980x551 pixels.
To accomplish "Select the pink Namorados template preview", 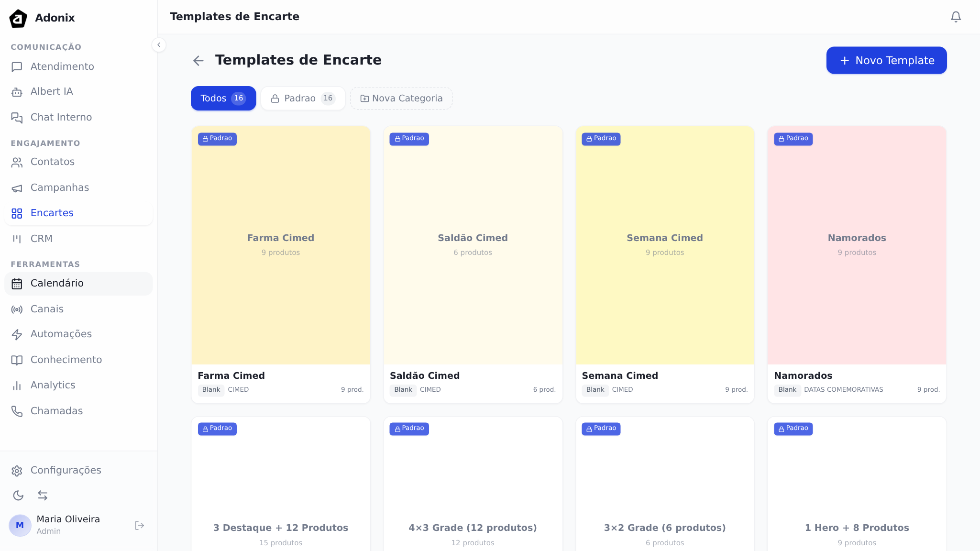I will 856,245.
